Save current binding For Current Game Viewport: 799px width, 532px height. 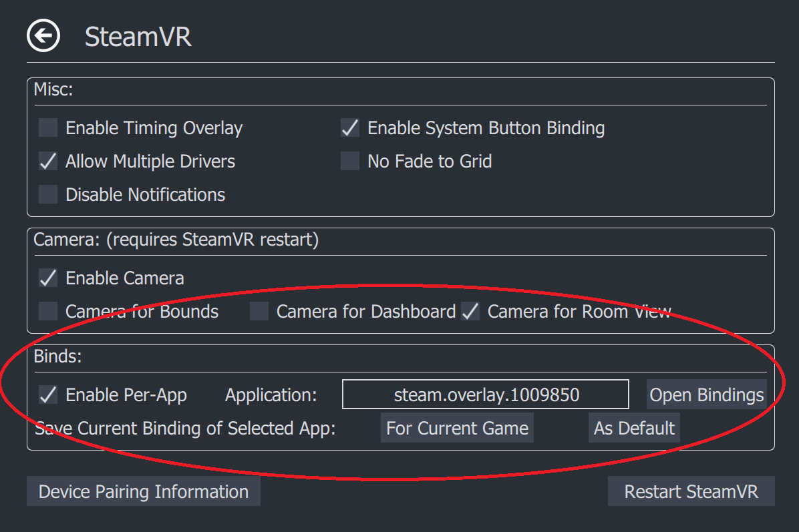[x=457, y=428]
